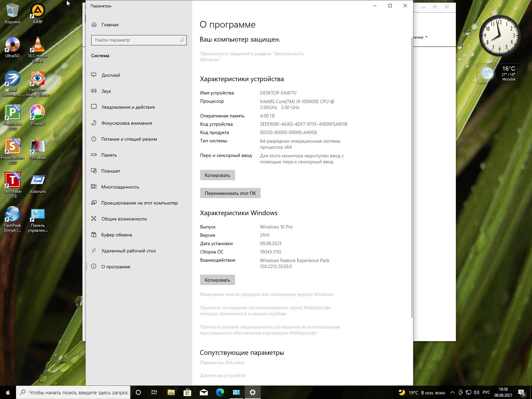Open the network icon in the system tray

pos(468,393)
